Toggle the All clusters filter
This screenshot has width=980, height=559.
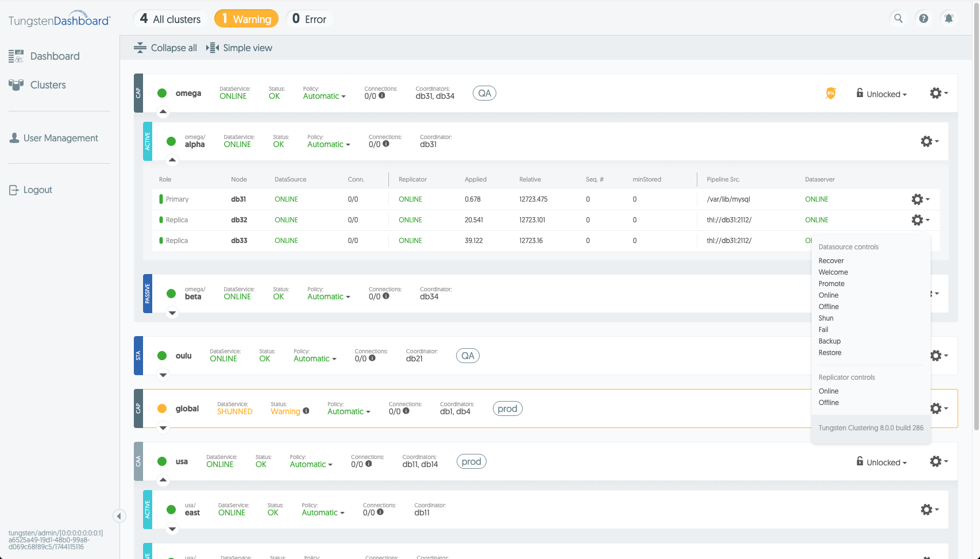[170, 19]
